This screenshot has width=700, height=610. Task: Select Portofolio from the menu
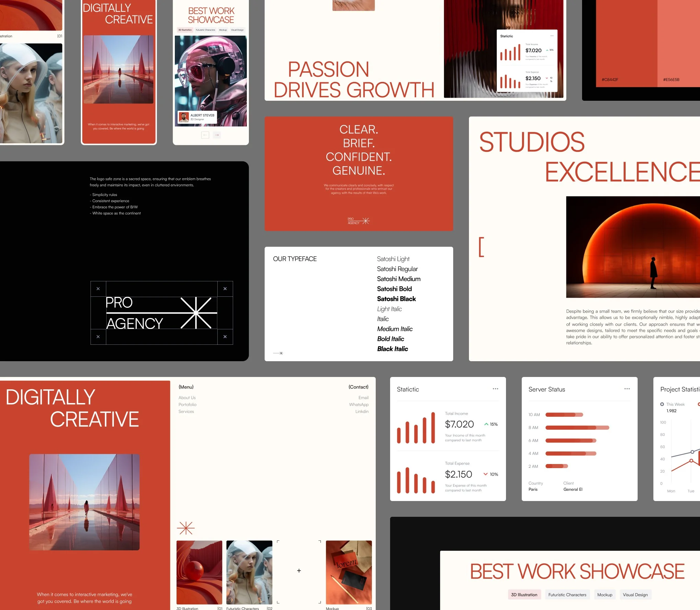coord(188,404)
